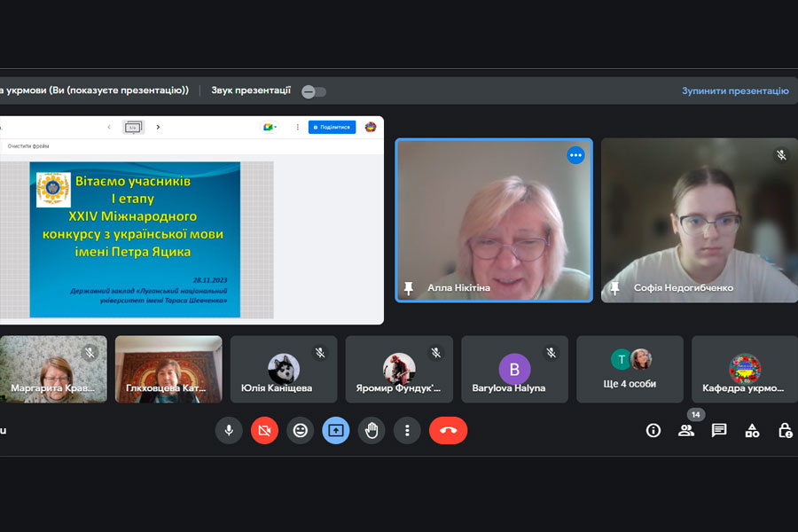Viewport: 798px width, 532px height.
Task: Click the blue Поділитися button in the slide window
Action: click(332, 127)
